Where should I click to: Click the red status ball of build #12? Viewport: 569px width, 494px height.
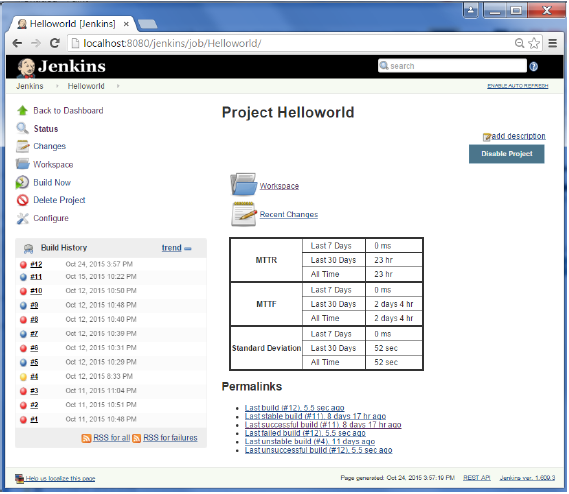(23, 265)
